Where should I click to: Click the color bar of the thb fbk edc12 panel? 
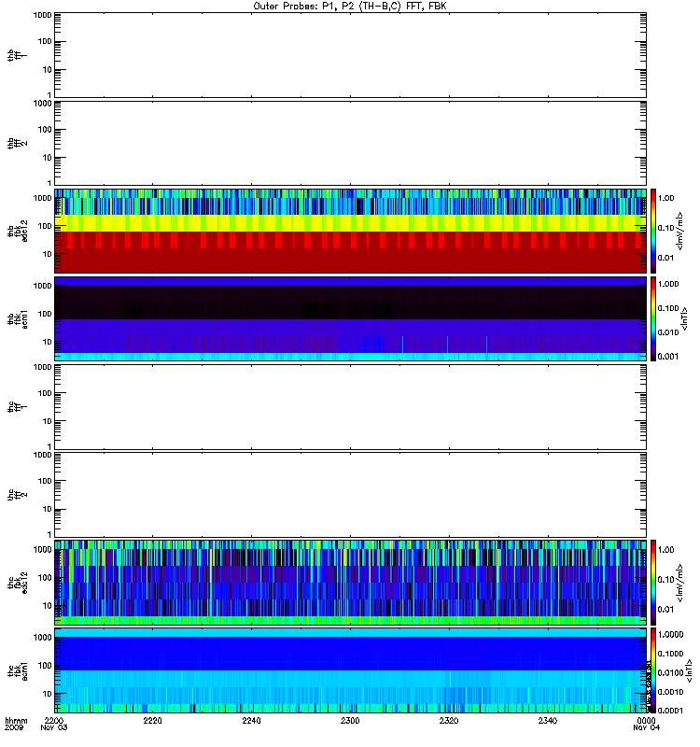[653, 231]
